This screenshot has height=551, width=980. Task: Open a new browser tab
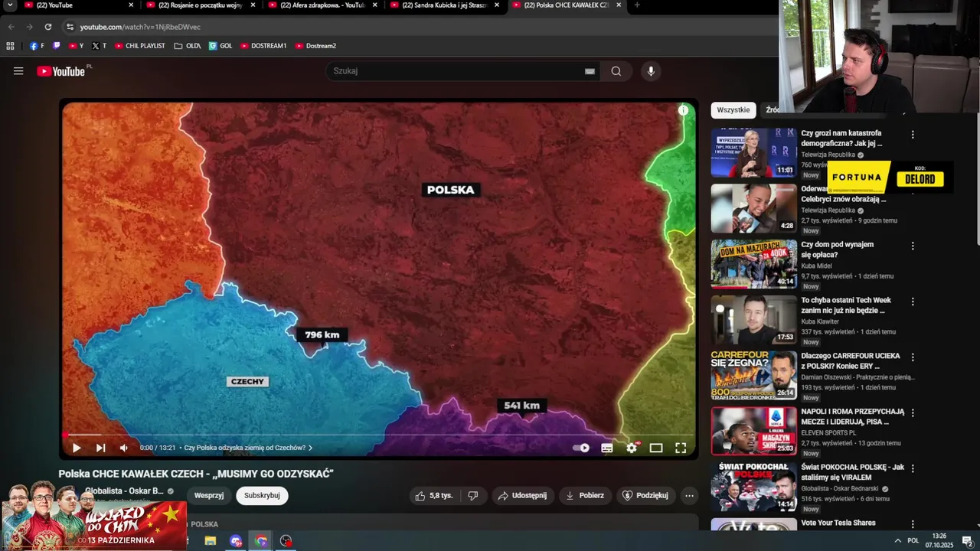pyautogui.click(x=637, y=5)
